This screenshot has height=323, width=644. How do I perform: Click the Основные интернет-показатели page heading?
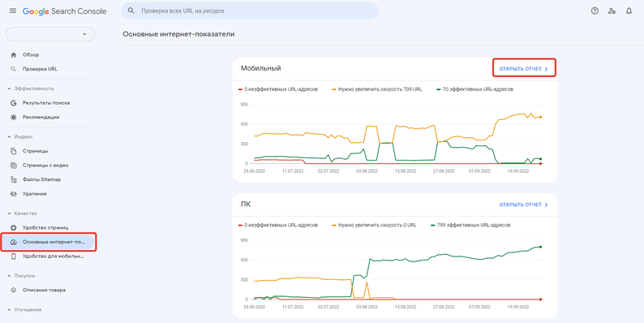coord(178,34)
